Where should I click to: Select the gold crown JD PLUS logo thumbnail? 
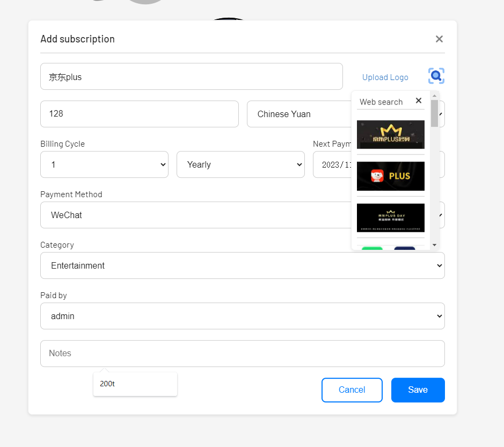(x=390, y=134)
